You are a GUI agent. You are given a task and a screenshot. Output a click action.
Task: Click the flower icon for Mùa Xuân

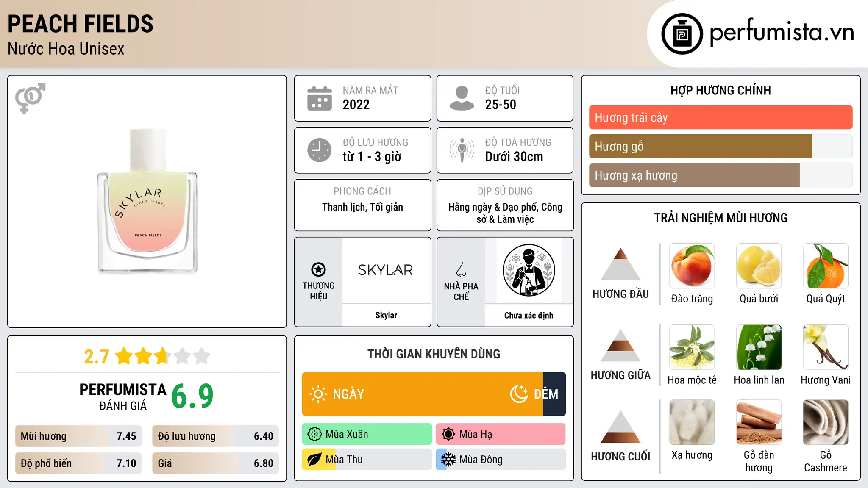point(314,434)
